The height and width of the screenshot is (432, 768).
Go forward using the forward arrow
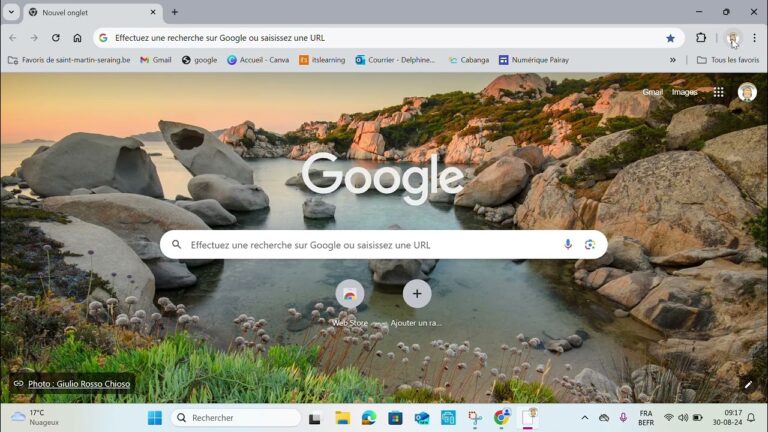[x=34, y=38]
